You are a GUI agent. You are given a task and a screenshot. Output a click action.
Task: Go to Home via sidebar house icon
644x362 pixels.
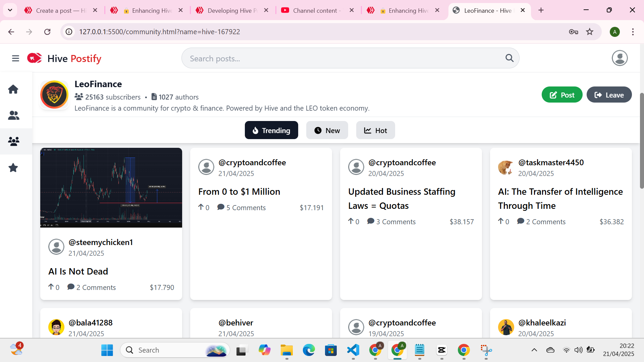pos(13,89)
